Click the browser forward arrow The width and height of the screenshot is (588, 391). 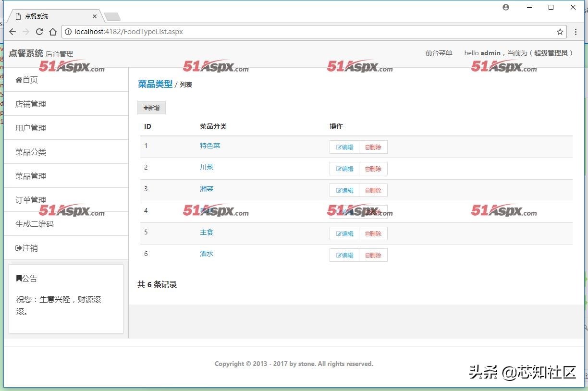click(x=26, y=32)
